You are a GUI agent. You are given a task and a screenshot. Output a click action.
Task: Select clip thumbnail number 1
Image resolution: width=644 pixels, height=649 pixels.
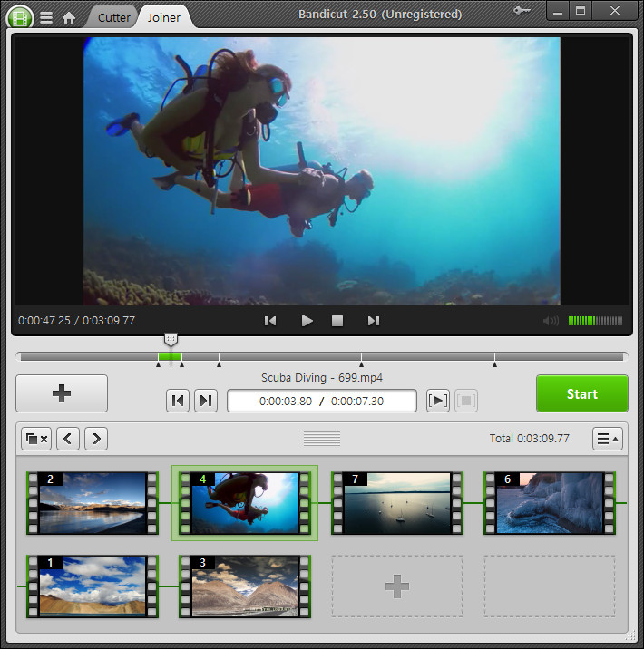click(93, 586)
